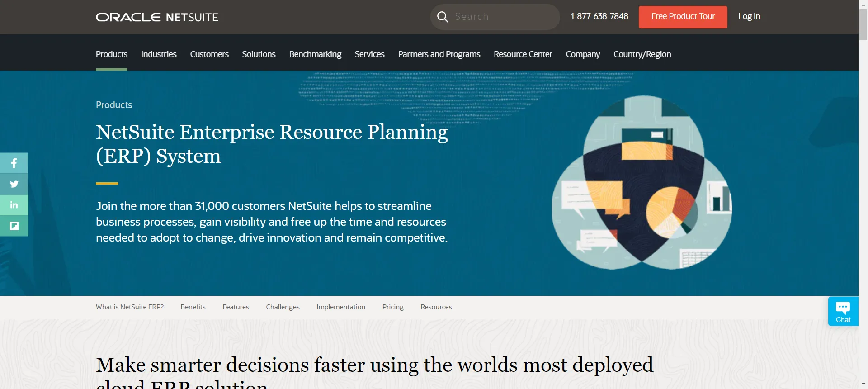Open the Customers menu
868x389 pixels.
point(209,54)
